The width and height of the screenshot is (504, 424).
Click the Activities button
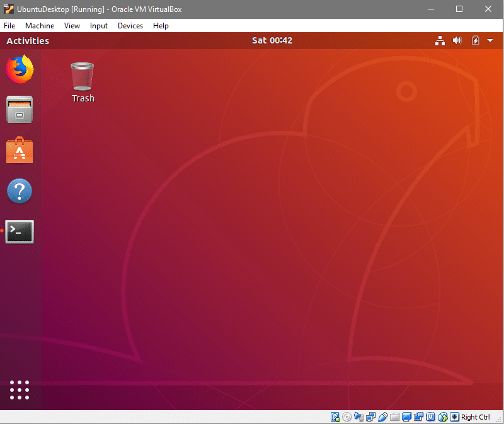coord(28,41)
